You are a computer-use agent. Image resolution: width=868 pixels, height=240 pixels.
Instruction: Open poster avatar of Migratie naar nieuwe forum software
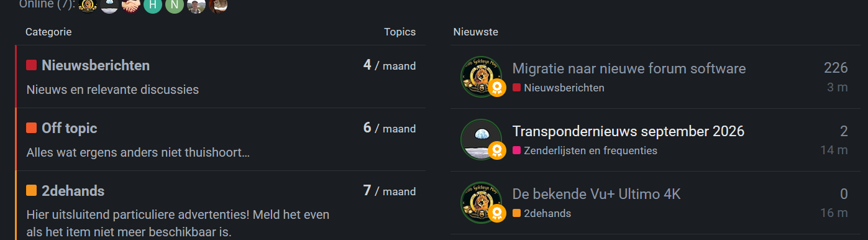pyautogui.click(x=482, y=76)
